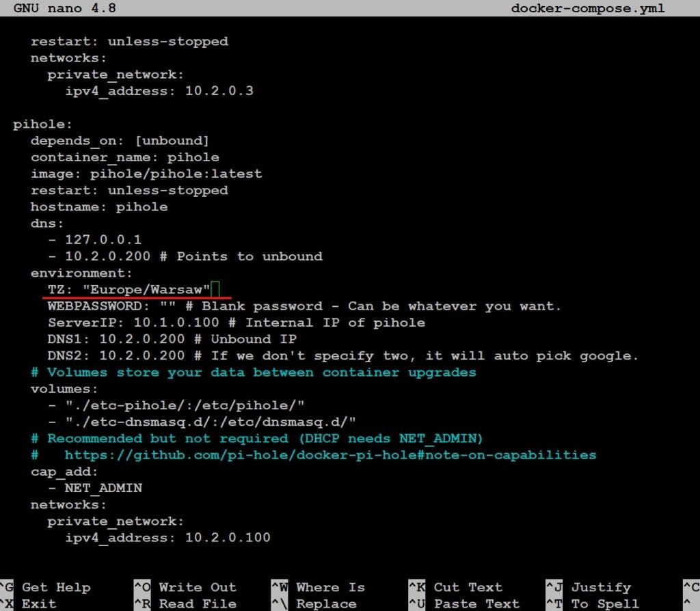The width and height of the screenshot is (700, 611).
Task: Click the ./etc-pihole/ volume mapping line
Action: point(176,406)
